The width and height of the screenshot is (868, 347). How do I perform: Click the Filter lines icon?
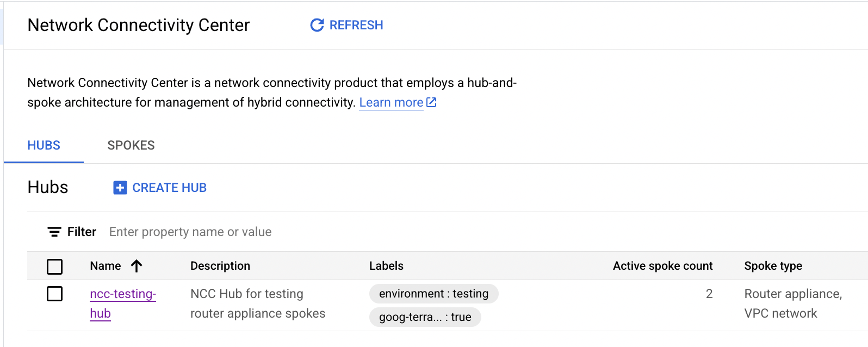click(54, 232)
